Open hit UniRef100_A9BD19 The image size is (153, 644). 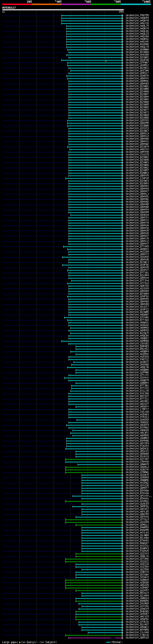coord(137,598)
